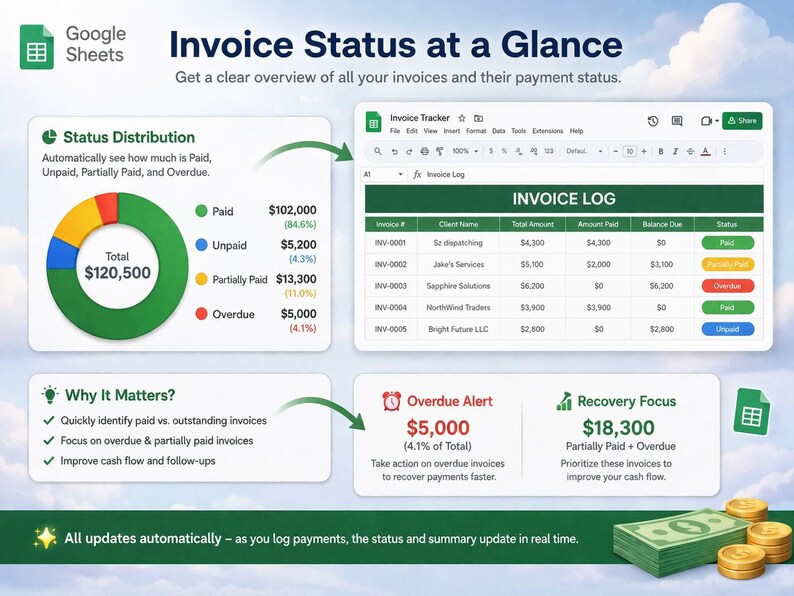Click the blue Unpaid legend dot
The height and width of the screenshot is (596, 794).
click(201, 245)
